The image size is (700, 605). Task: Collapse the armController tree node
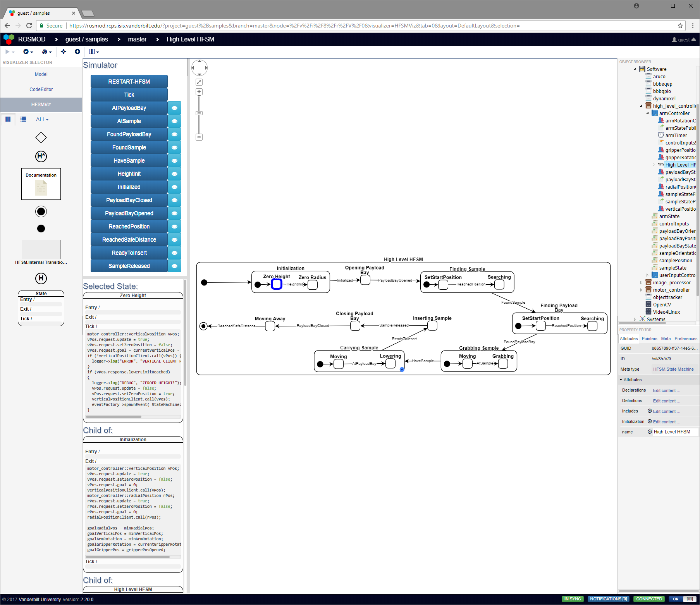[x=648, y=113]
